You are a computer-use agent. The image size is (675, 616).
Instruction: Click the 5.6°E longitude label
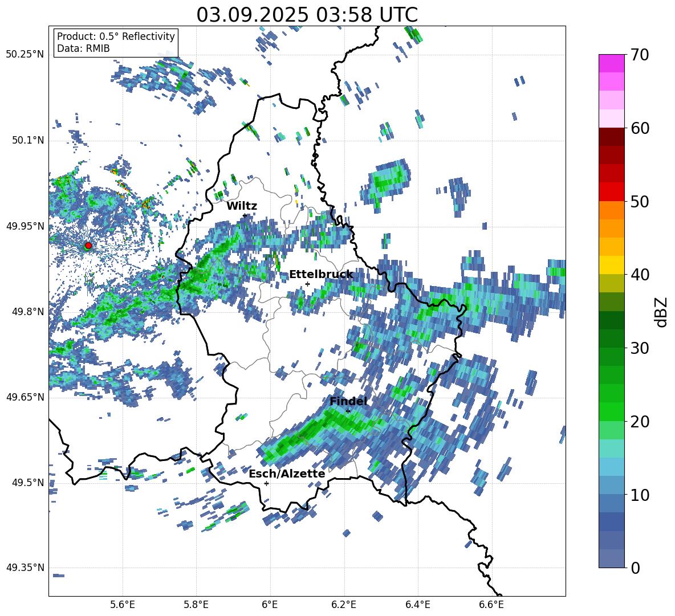tap(123, 605)
